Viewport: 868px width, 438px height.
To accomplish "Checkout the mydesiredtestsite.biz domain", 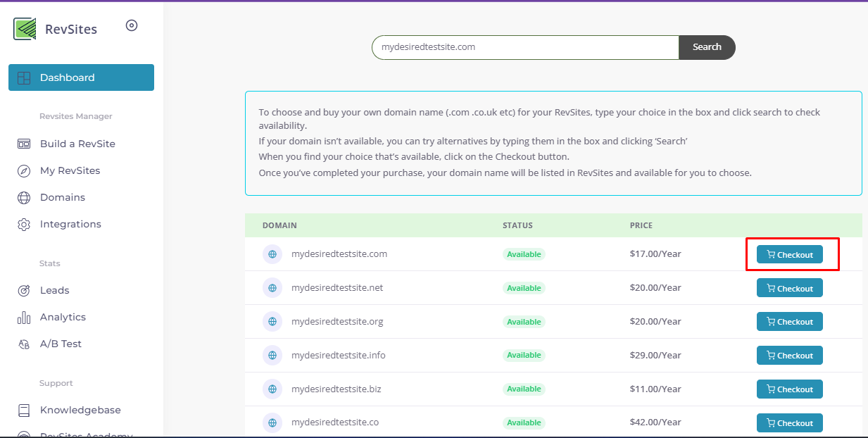I will [789, 389].
